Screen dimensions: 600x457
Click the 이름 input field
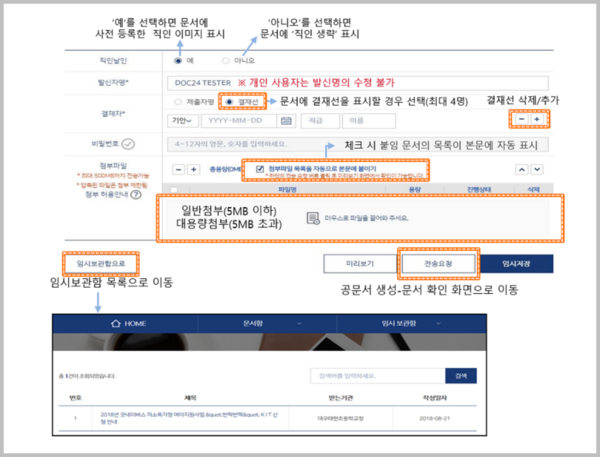click(x=369, y=121)
